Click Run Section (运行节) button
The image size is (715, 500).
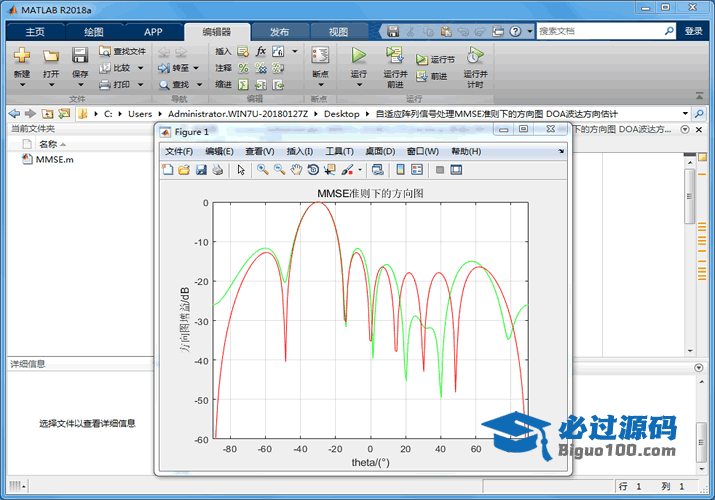coord(435,60)
